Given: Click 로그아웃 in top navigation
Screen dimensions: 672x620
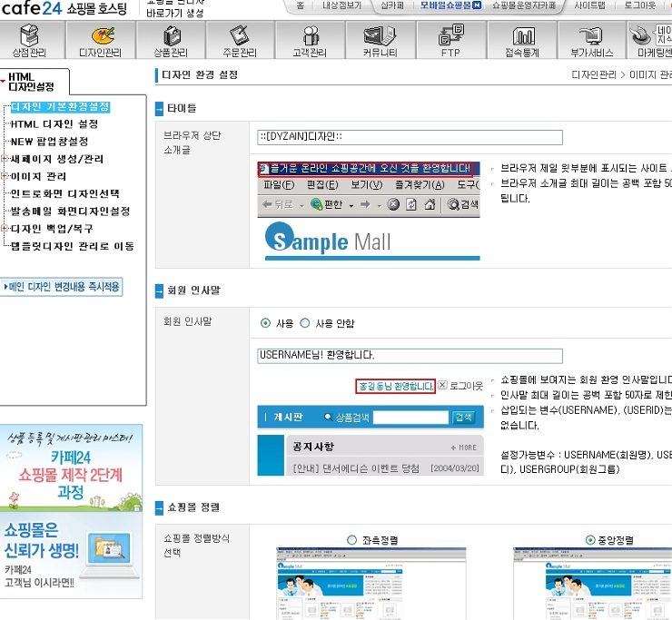Looking at the screenshot, I should click(639, 5).
